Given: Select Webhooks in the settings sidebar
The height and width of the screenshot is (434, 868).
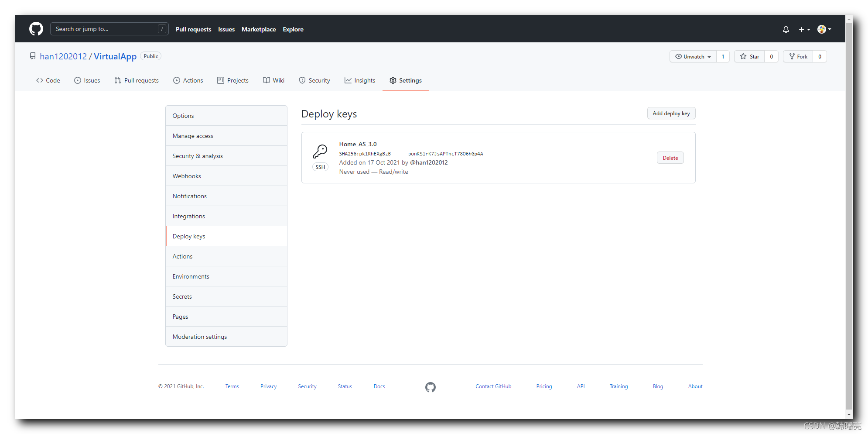Looking at the screenshot, I should pyautogui.click(x=187, y=176).
